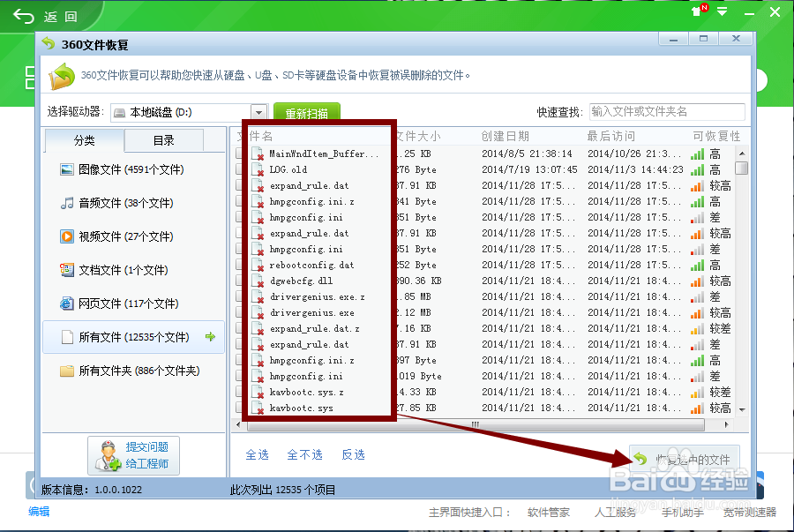This screenshot has width=794, height=532.
Task: Open the drive selector dropdown arrow
Action: coord(258,112)
